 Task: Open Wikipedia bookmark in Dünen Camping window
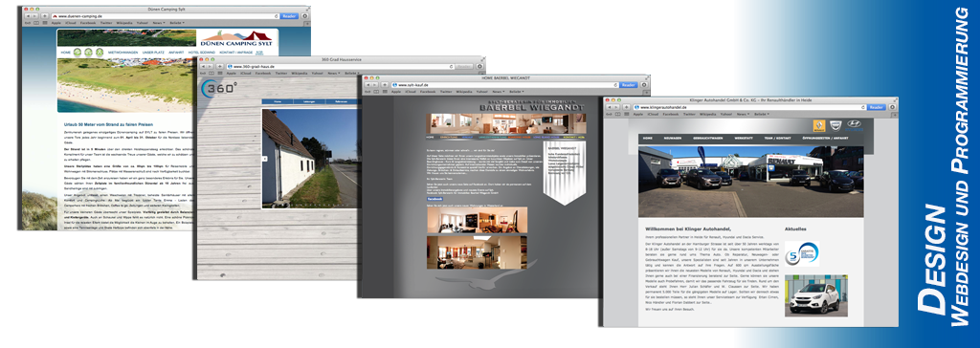click(124, 23)
